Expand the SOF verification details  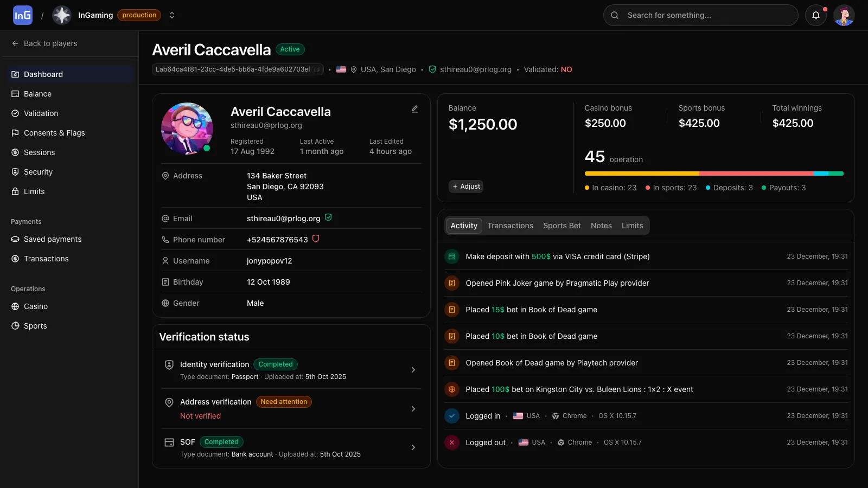pos(413,447)
